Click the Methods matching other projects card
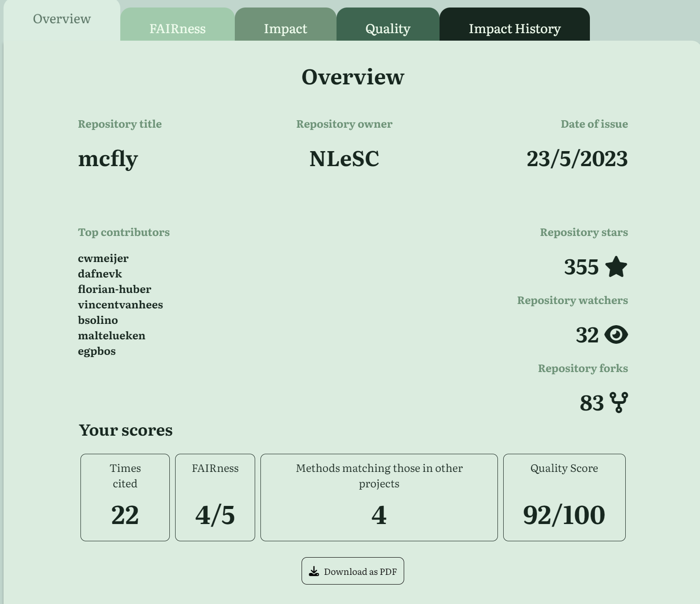 point(379,497)
